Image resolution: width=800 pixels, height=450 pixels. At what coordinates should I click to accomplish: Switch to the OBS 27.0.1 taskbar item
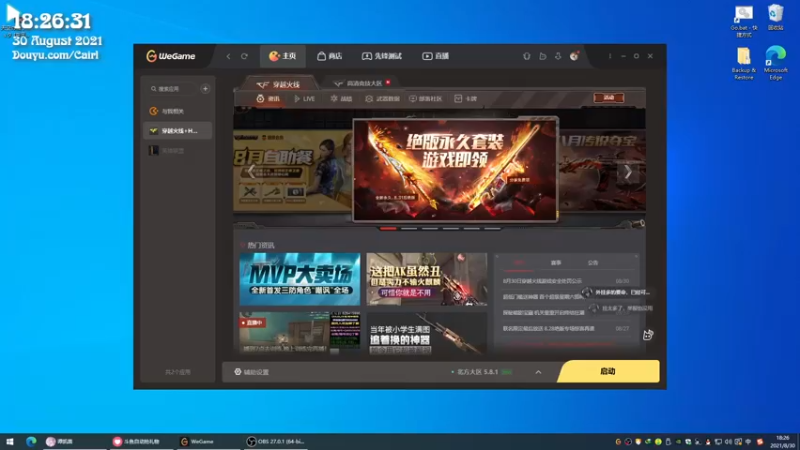(x=276, y=441)
